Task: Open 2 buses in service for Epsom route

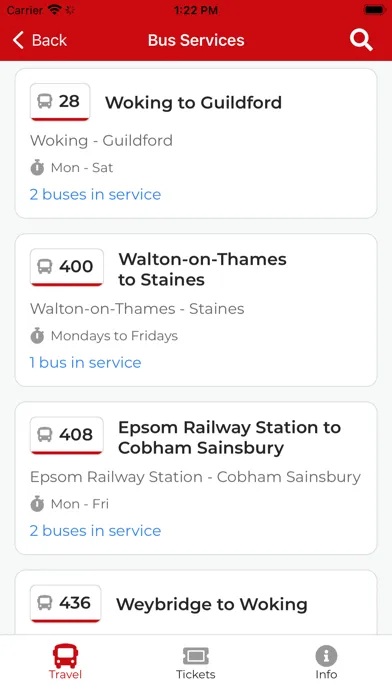Action: (95, 531)
